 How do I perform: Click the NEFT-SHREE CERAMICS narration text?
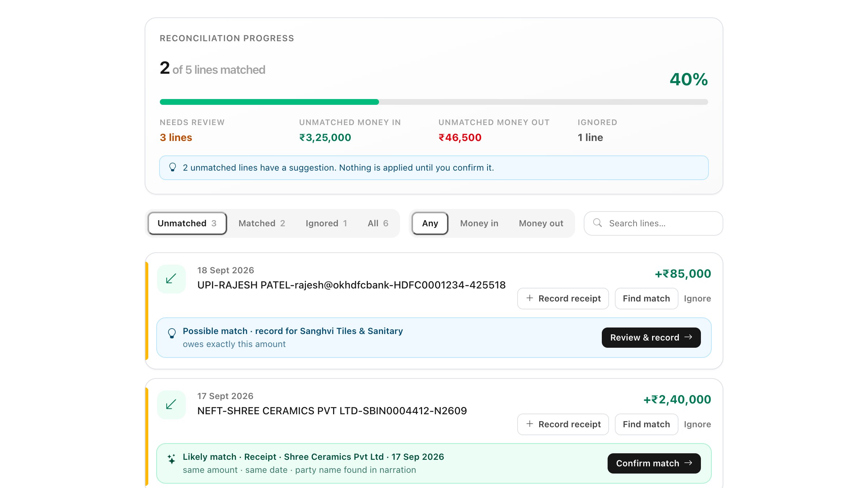(x=332, y=411)
